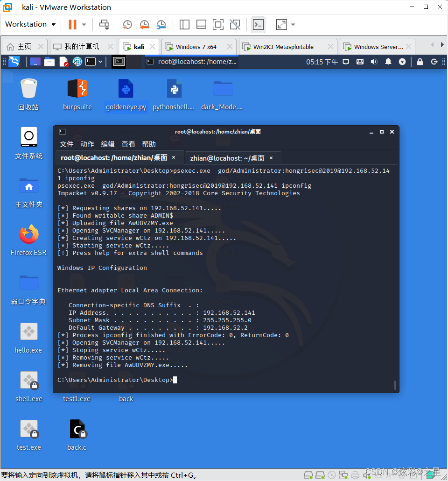Image resolution: width=448 pixels, height=481 pixels.
Task: Open the 主文件夹 home folder
Action: pyautogui.click(x=29, y=192)
